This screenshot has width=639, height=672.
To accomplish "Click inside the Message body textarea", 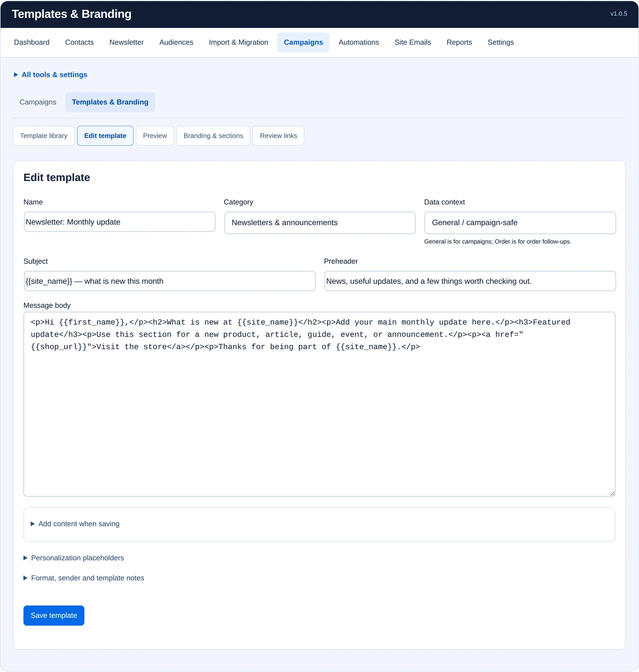I will click(319, 404).
